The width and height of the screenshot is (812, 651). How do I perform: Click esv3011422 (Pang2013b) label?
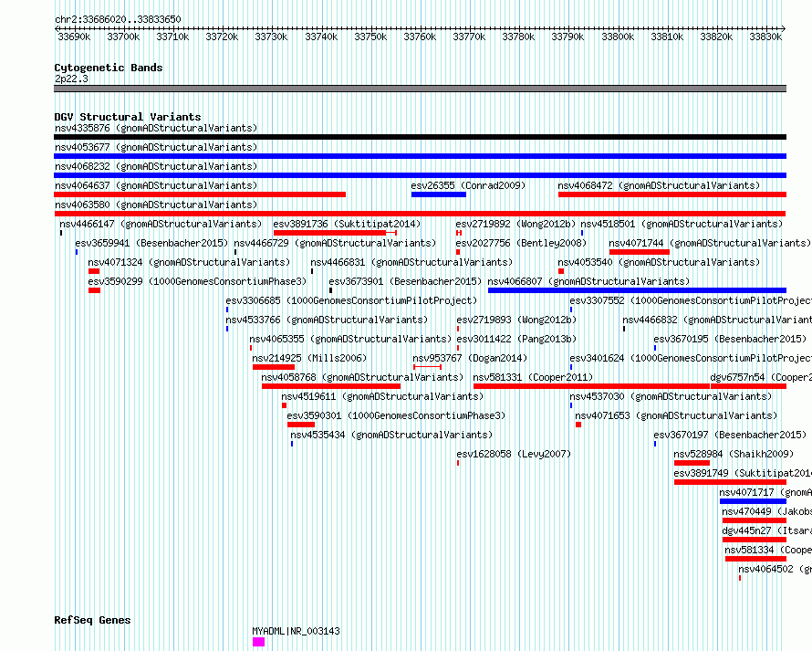click(516, 339)
